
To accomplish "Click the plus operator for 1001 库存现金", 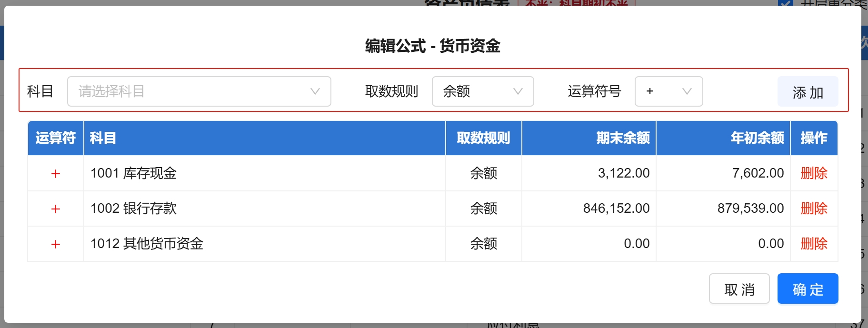I will point(56,174).
